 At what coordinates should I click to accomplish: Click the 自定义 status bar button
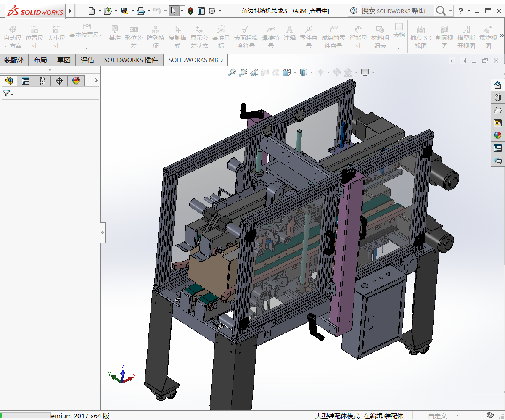[x=437, y=416]
